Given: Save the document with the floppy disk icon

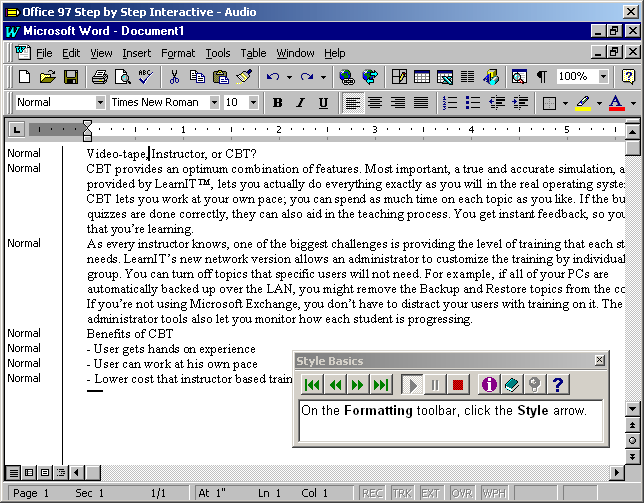Looking at the screenshot, I should pyautogui.click(x=71, y=77).
